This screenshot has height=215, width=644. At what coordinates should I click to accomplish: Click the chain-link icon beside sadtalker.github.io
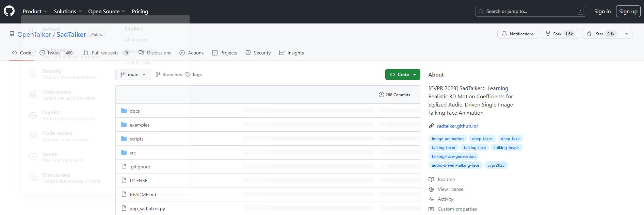(x=431, y=126)
